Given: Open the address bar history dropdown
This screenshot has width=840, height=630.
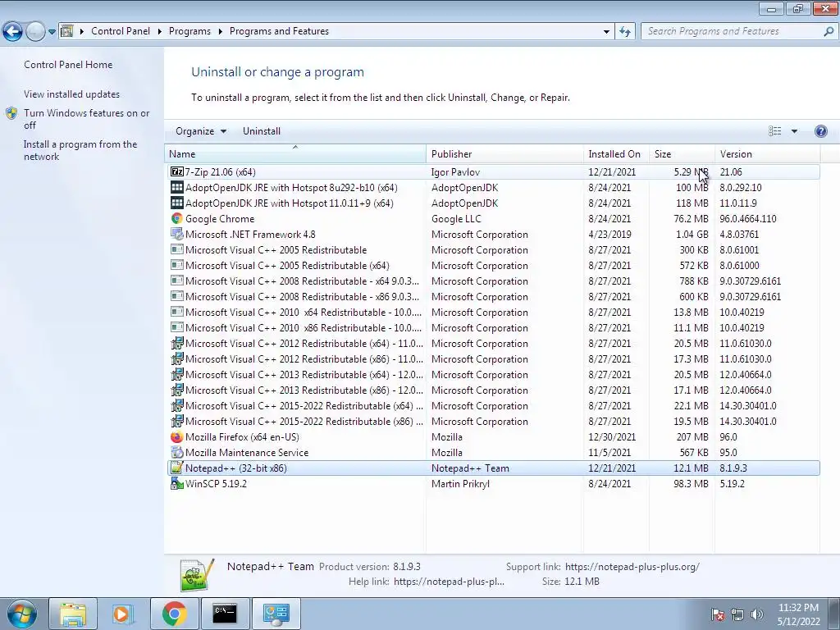Looking at the screenshot, I should [x=606, y=31].
